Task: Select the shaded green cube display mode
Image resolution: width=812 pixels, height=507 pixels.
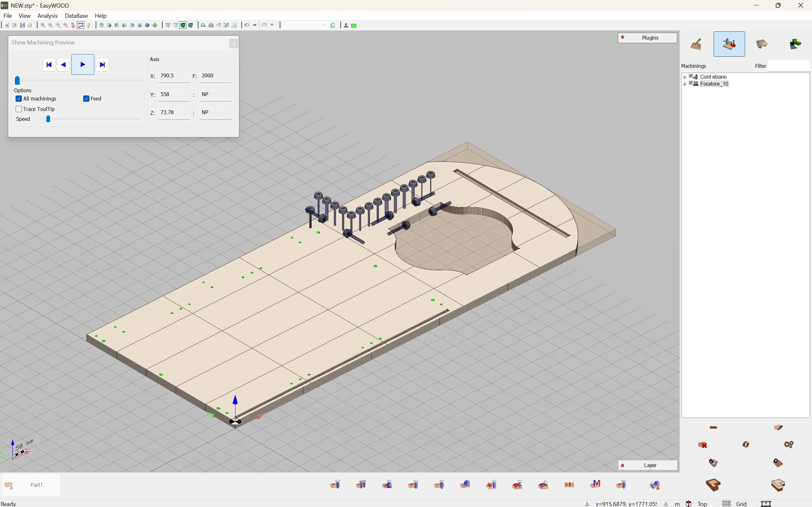Action: [x=183, y=25]
